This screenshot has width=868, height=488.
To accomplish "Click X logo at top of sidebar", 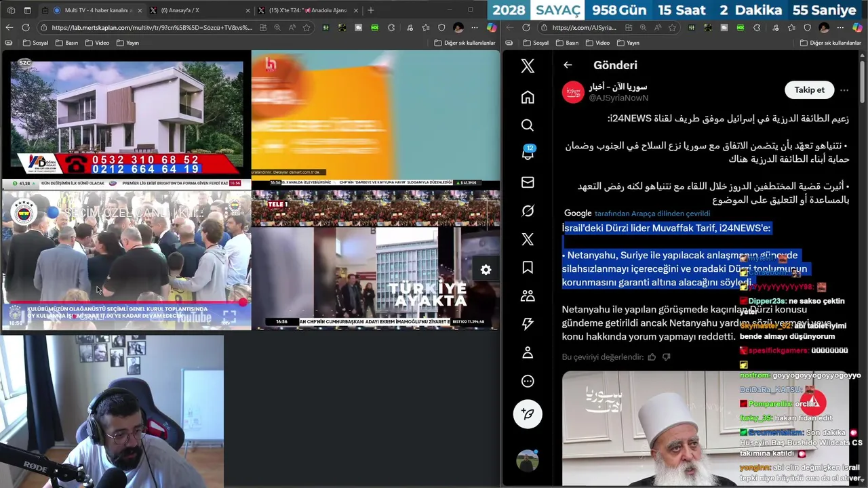I will [x=528, y=66].
